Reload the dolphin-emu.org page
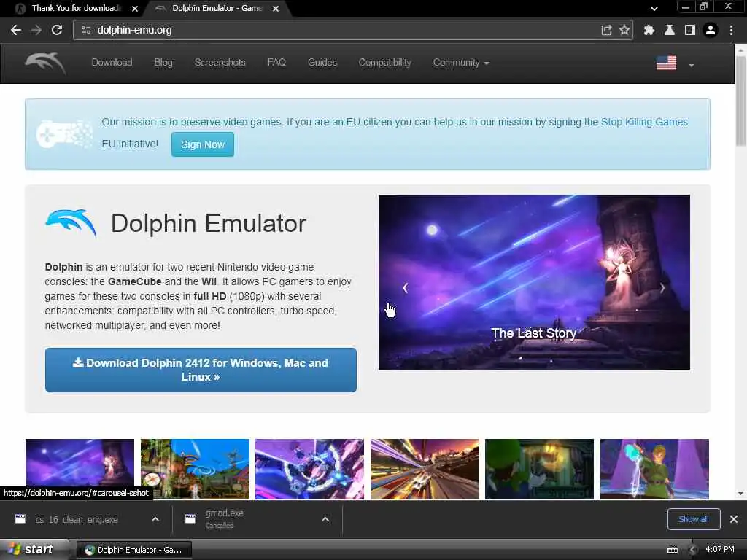 pyautogui.click(x=57, y=30)
